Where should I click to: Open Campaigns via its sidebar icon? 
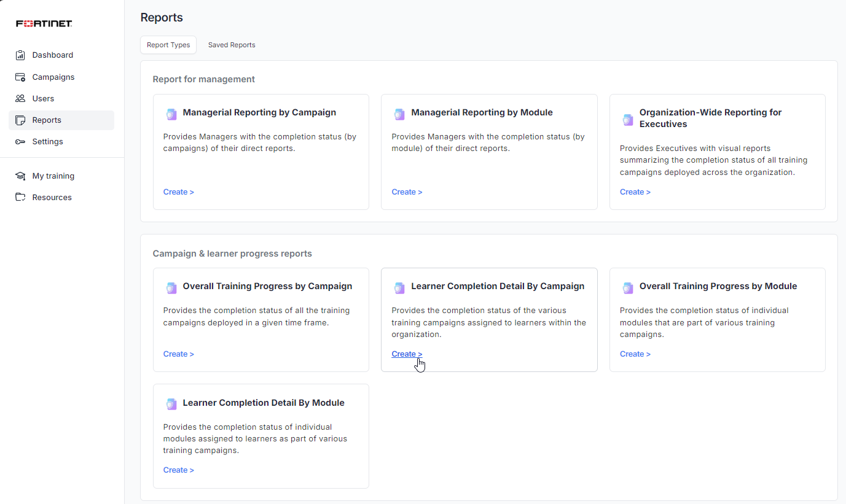(x=20, y=77)
